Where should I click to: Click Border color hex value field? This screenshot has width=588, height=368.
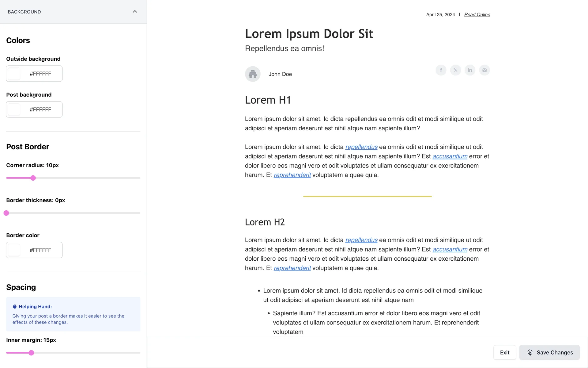click(40, 250)
